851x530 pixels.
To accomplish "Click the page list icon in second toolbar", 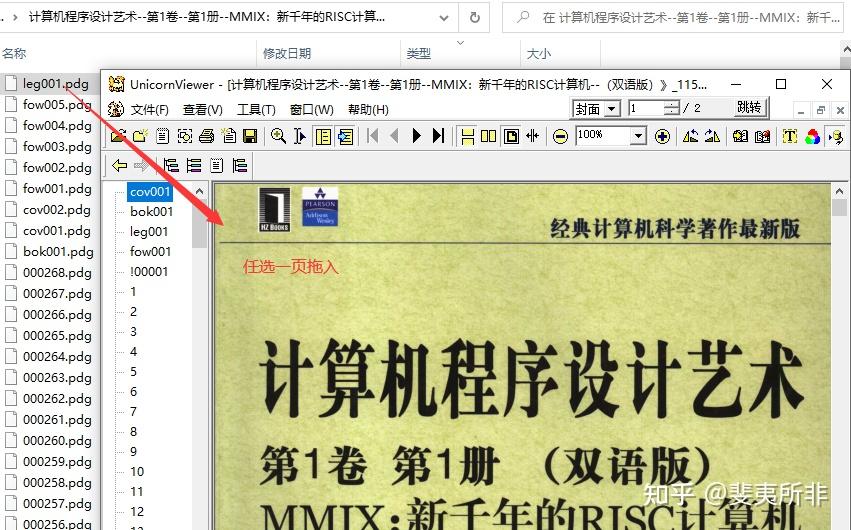I will (217, 165).
